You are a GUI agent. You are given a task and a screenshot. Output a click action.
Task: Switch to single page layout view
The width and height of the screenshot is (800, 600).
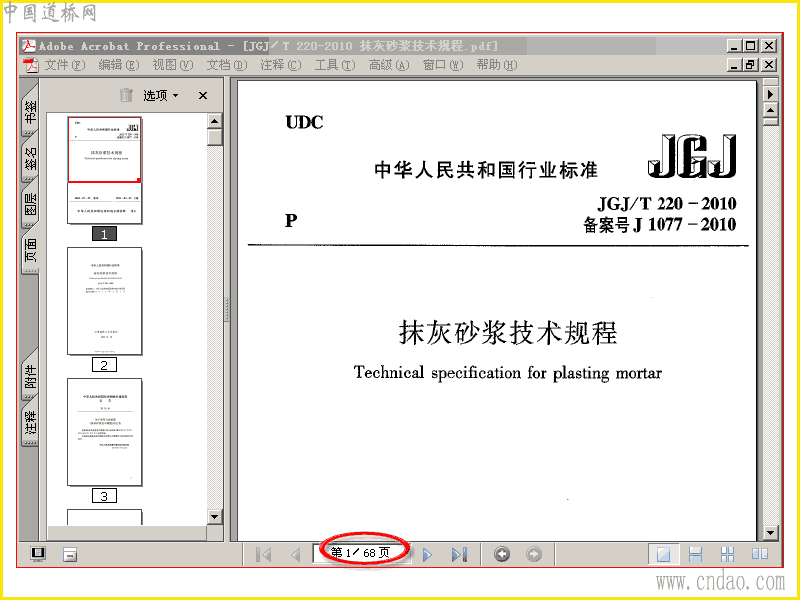(x=663, y=554)
